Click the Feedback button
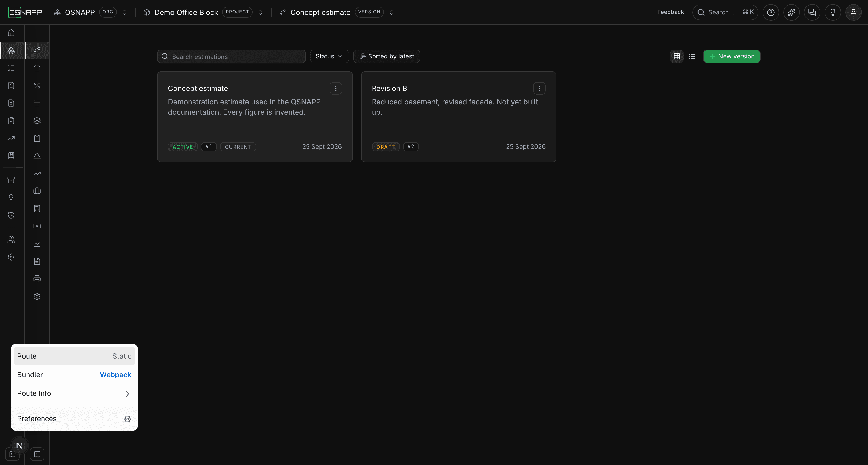 670,12
